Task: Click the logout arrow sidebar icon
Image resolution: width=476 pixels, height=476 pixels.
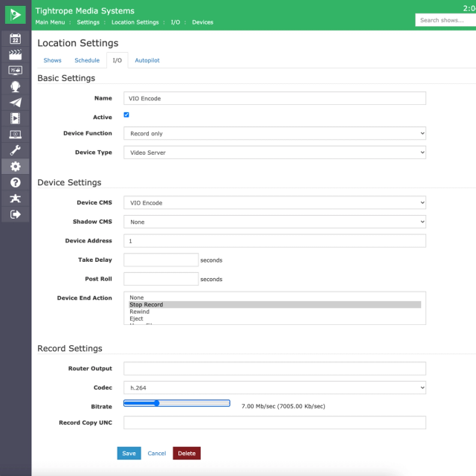Action: pyautogui.click(x=15, y=214)
